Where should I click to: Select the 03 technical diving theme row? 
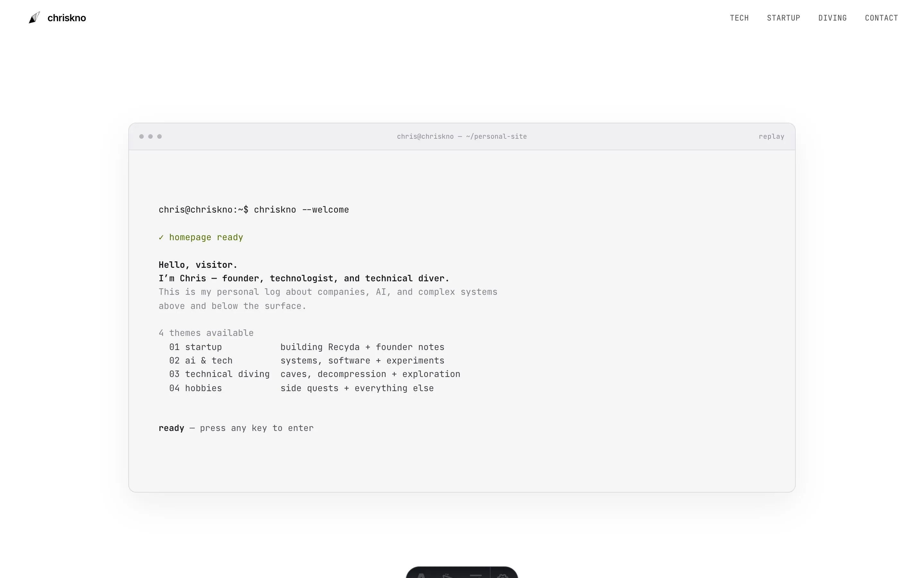pos(315,374)
